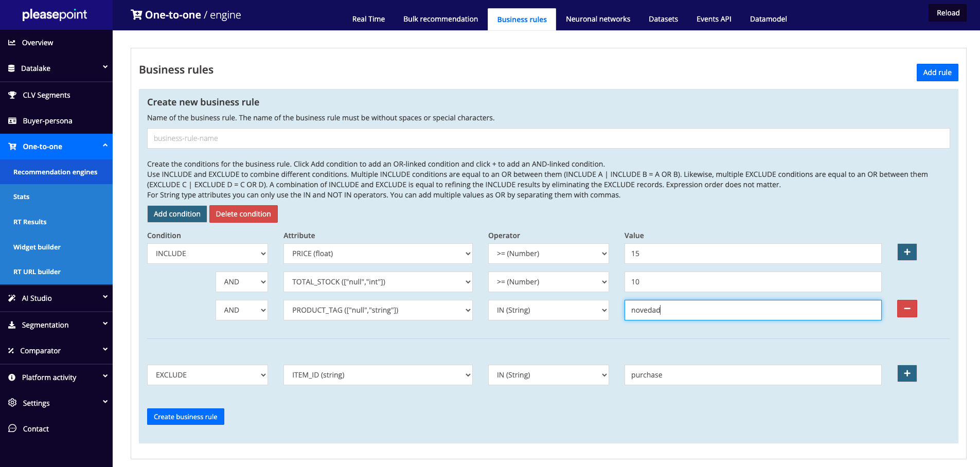Click the Overview chart icon in sidebar
The image size is (980, 467).
click(x=12, y=43)
